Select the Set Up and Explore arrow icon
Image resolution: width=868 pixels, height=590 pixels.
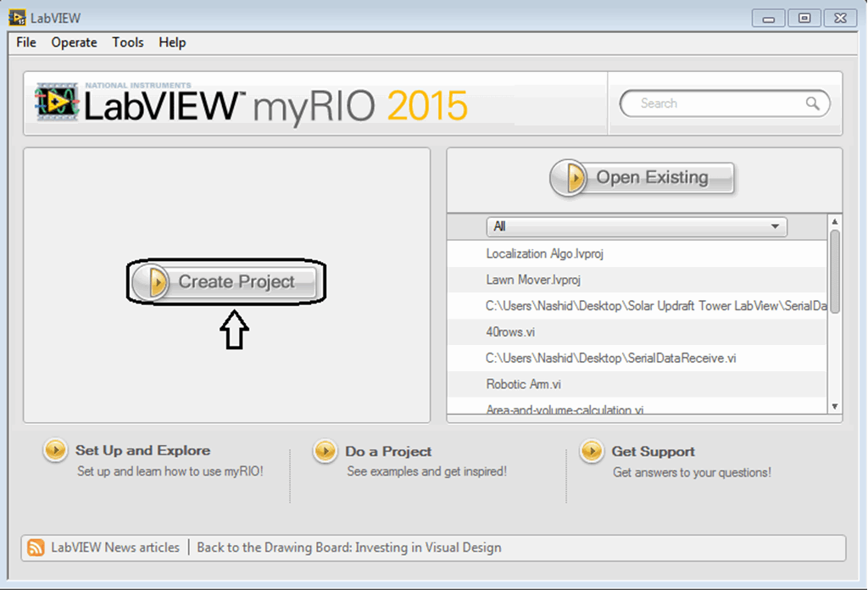coord(55,451)
